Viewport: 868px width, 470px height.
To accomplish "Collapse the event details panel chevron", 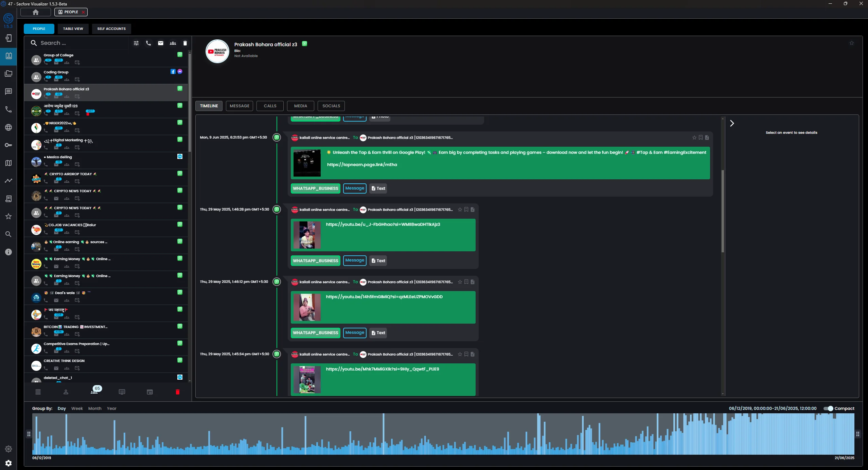I will pyautogui.click(x=732, y=123).
